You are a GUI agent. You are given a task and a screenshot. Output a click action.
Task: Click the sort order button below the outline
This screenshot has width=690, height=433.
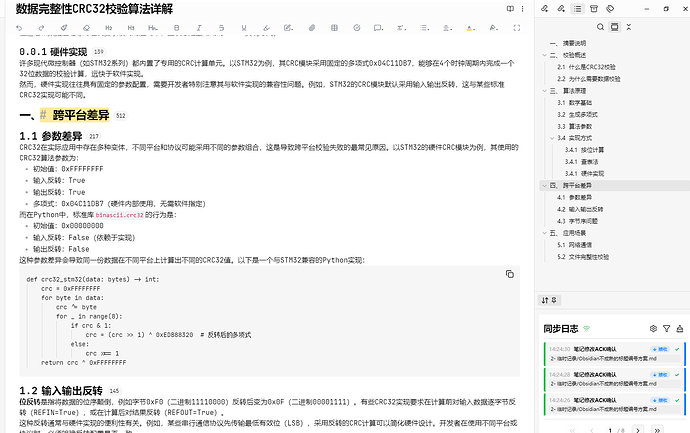coord(549,300)
